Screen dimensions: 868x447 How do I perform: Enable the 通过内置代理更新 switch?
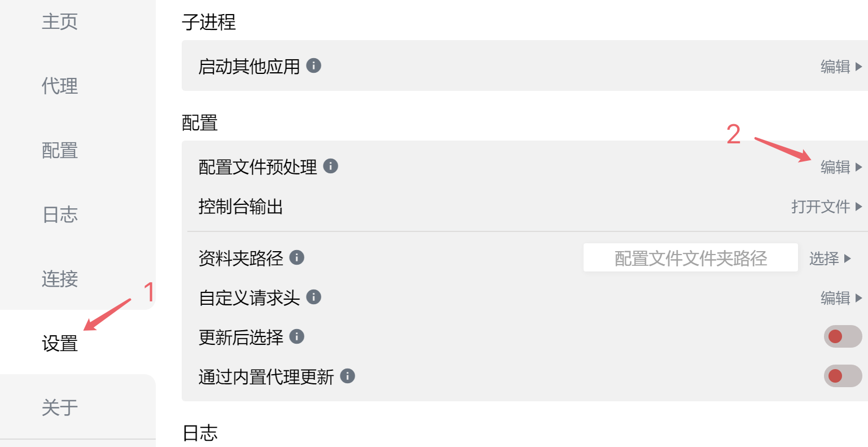(843, 376)
